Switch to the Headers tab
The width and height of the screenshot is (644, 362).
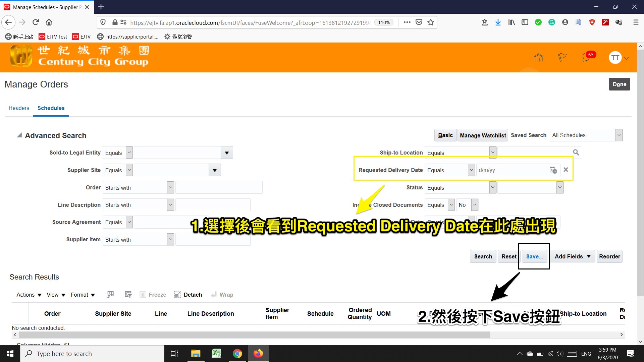click(x=19, y=108)
